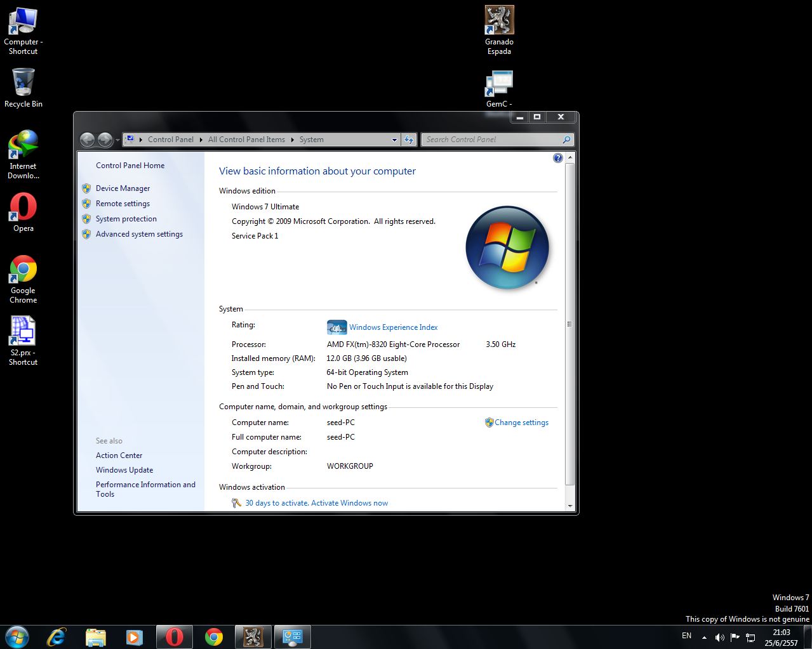Switch to the Control Panel taskbar button
812x649 pixels.
tap(293, 636)
